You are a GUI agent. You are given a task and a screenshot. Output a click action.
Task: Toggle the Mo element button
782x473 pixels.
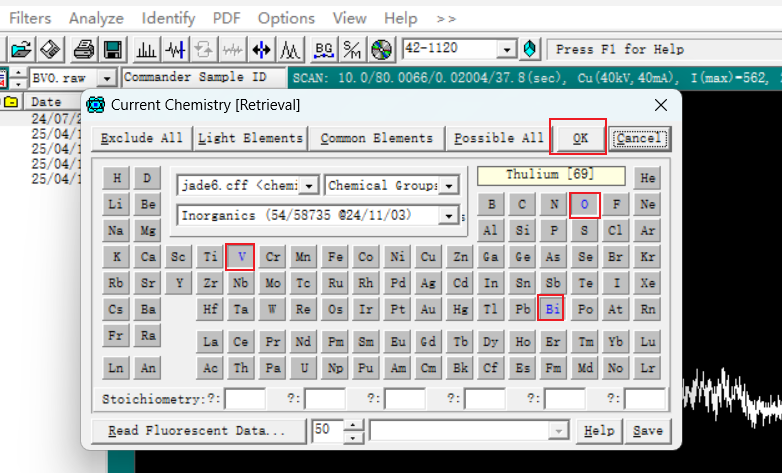(272, 283)
